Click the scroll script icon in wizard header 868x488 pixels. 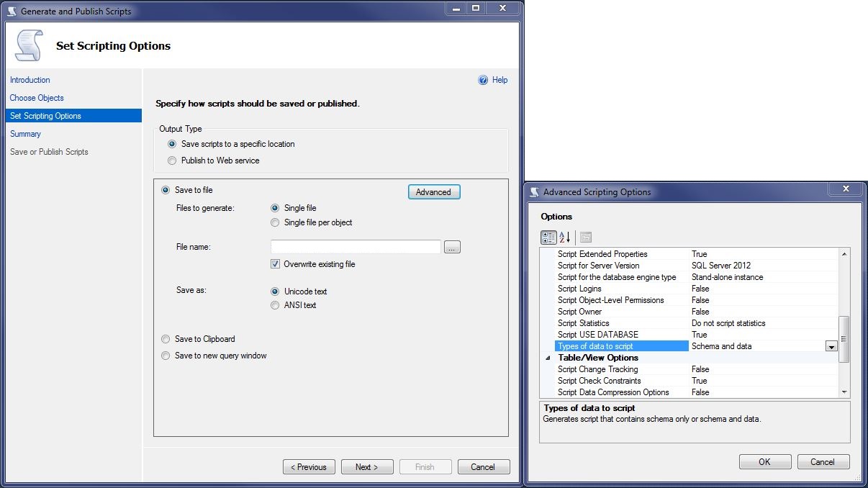29,46
